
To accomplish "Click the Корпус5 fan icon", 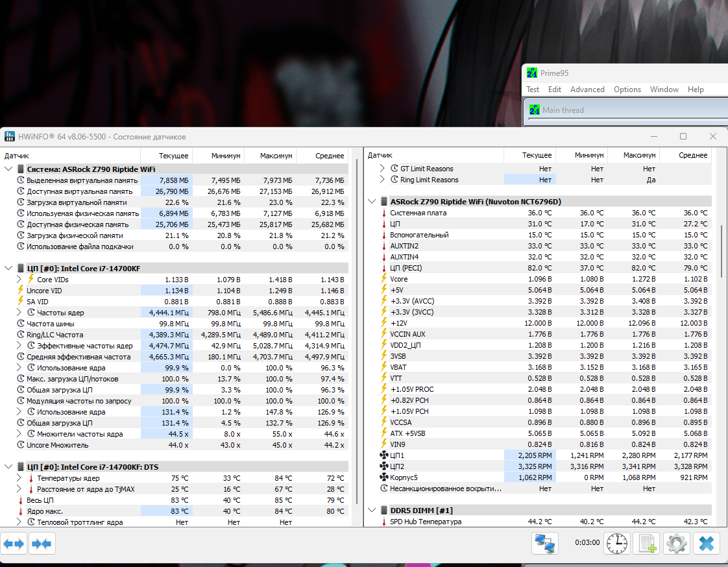I will 384,477.
